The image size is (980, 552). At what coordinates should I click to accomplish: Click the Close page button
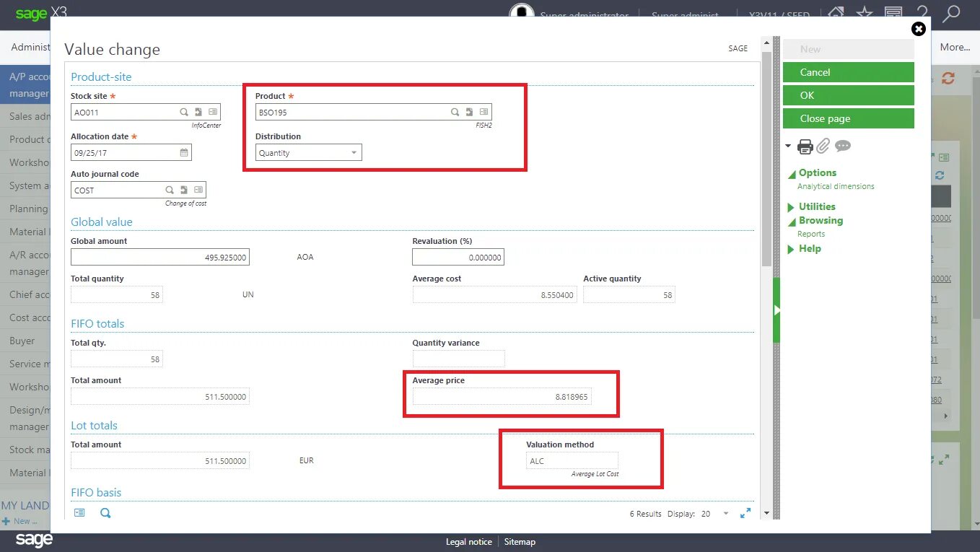(849, 118)
